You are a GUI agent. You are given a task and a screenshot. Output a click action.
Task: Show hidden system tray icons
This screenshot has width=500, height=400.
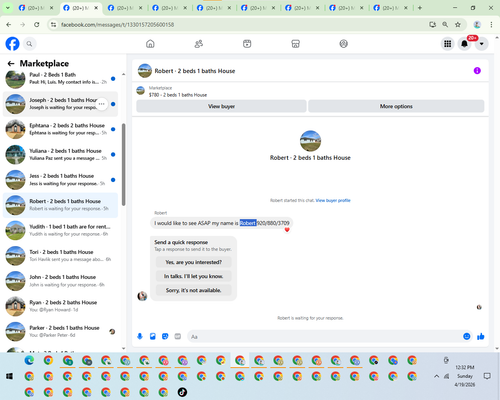tap(436, 376)
